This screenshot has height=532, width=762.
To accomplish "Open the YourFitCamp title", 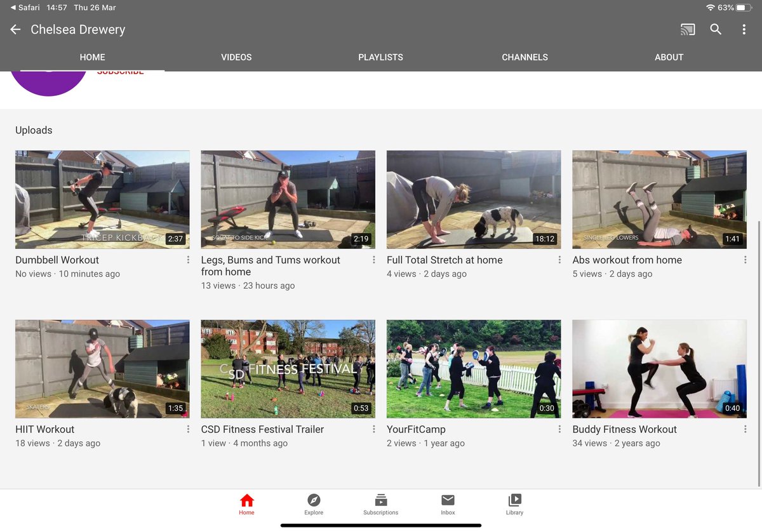I will coord(416,429).
